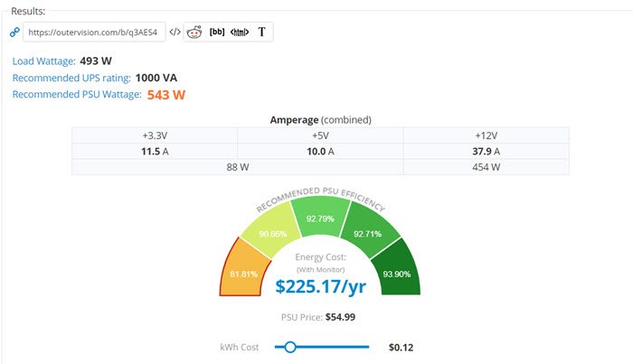Select the 81.81% efficiency gauge segment
The height and width of the screenshot is (364, 633).
[x=247, y=273]
